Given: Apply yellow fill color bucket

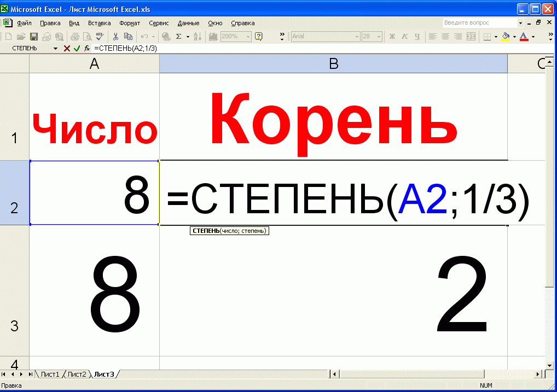Looking at the screenshot, I should (x=506, y=36).
